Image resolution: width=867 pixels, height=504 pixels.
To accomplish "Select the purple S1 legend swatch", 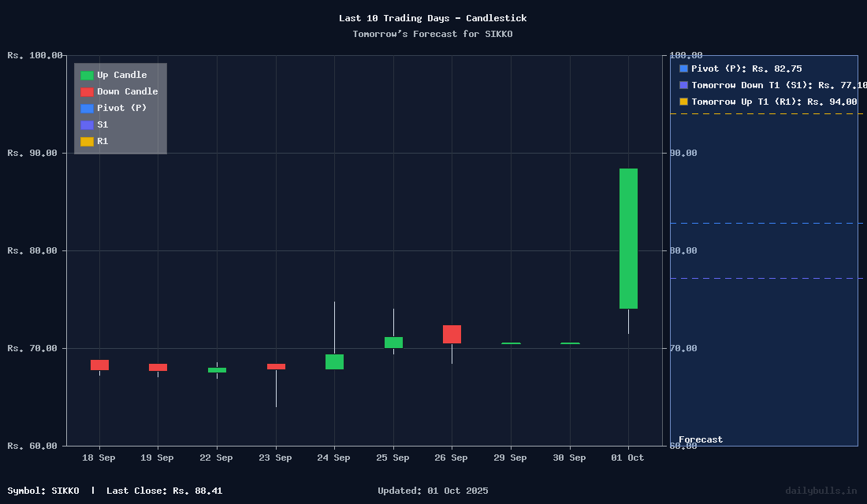I will [x=87, y=125].
